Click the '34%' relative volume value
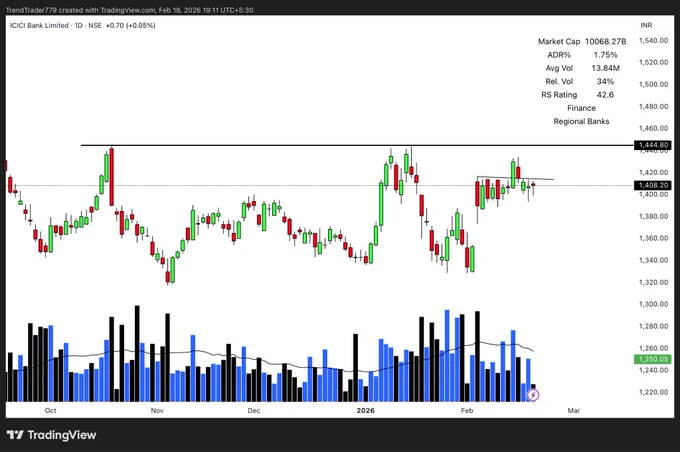This screenshot has width=680, height=452. (605, 82)
